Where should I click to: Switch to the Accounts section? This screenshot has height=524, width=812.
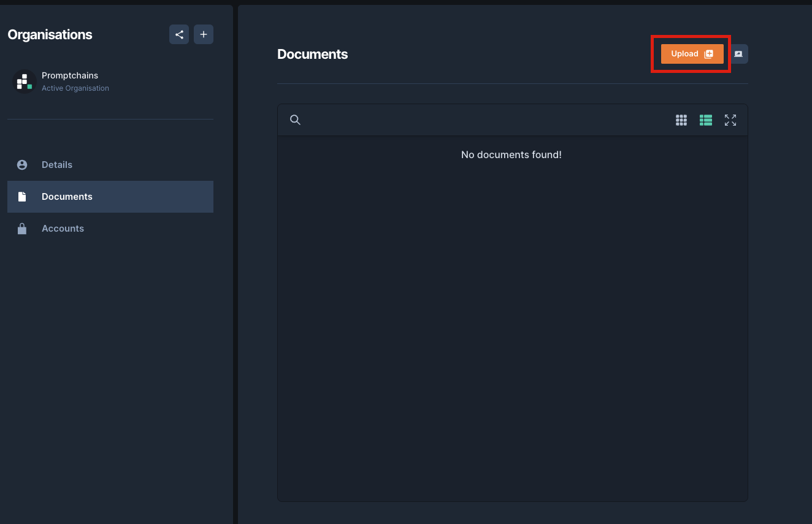(x=63, y=228)
